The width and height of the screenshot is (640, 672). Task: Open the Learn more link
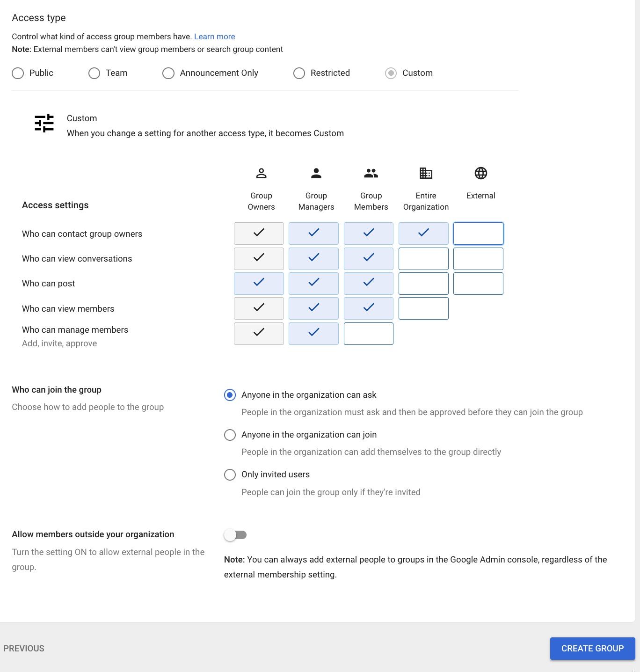tap(214, 37)
